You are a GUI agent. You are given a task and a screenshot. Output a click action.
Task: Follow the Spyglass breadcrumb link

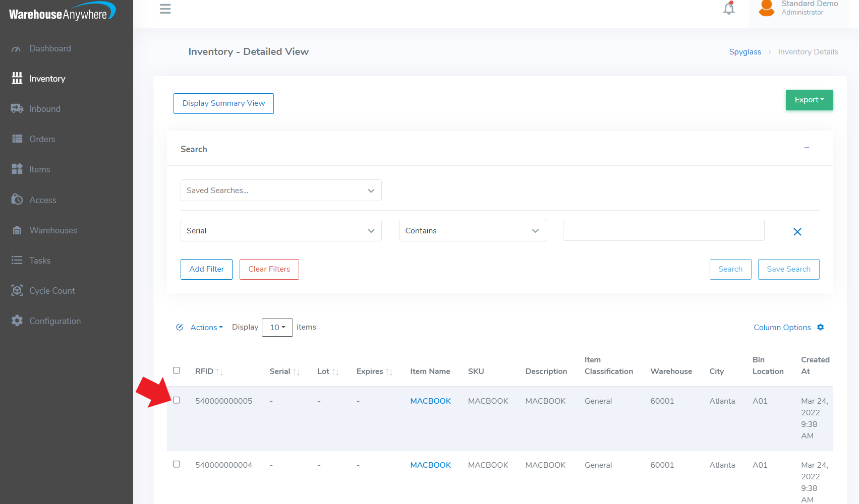(745, 51)
